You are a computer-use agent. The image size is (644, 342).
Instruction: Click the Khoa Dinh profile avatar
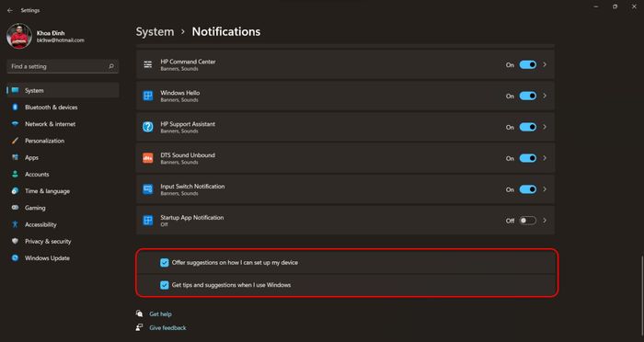coord(19,36)
